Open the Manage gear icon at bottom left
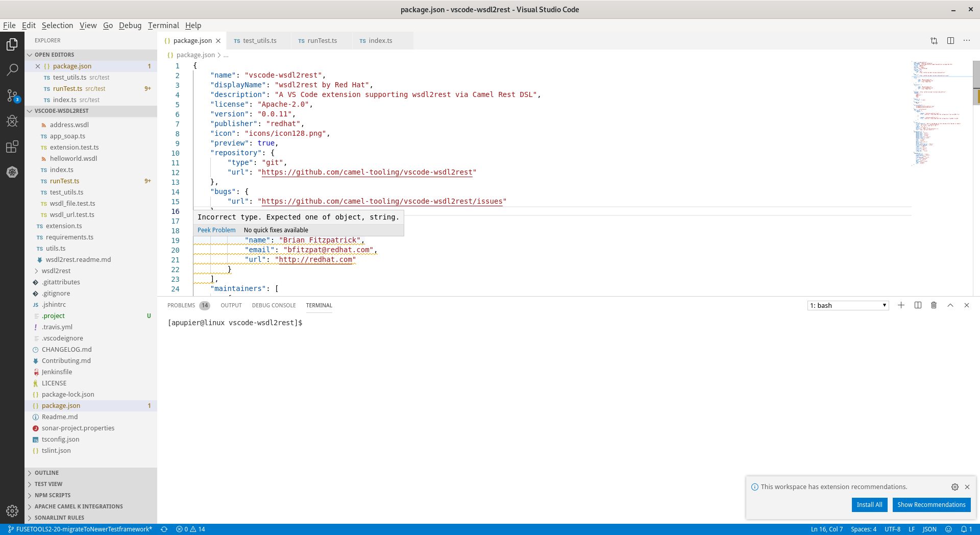This screenshot has width=980, height=535. (12, 510)
